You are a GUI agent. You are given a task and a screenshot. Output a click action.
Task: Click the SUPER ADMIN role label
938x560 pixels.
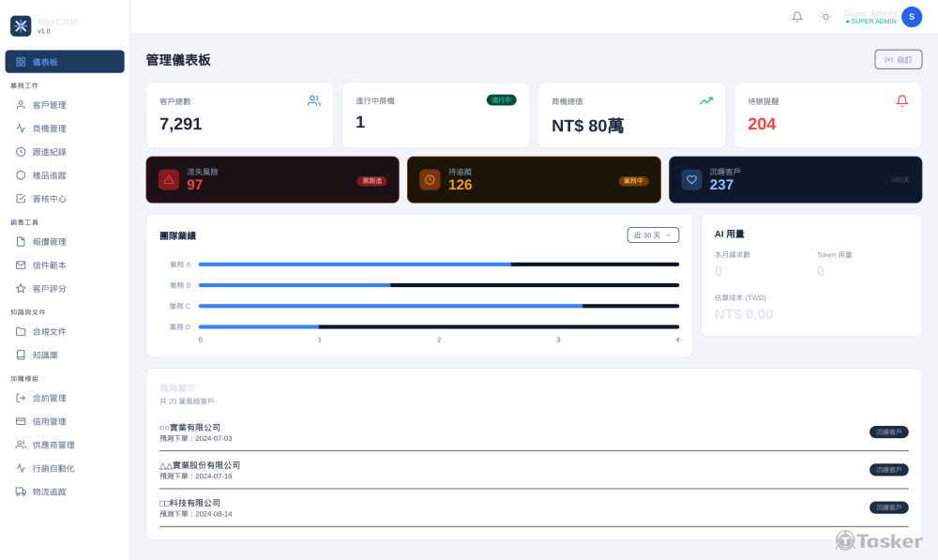pyautogui.click(x=871, y=21)
